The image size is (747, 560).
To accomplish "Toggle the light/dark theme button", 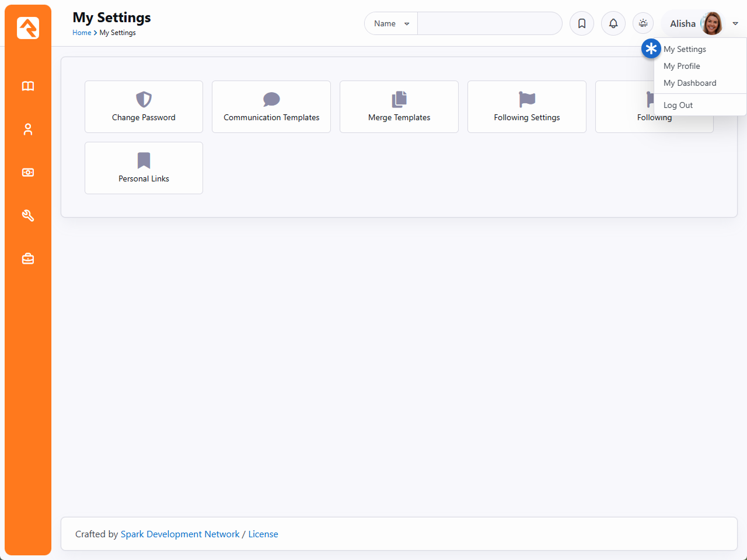I will tap(643, 23).
